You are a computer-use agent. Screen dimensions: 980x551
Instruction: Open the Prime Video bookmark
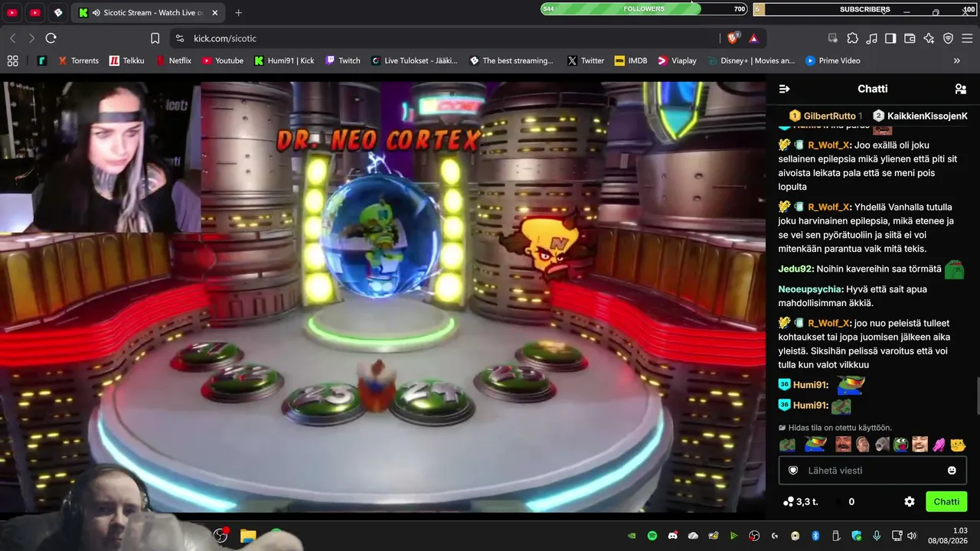832,60
